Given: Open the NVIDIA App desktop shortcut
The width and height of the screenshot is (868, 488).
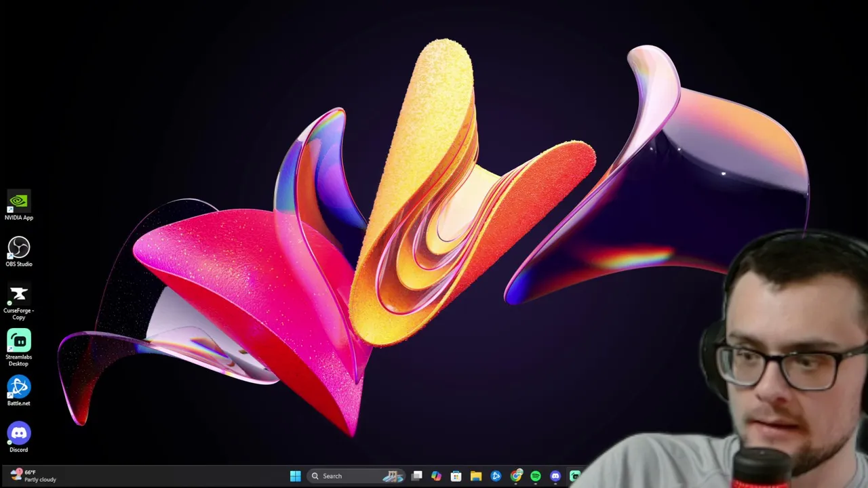Looking at the screenshot, I should pyautogui.click(x=18, y=206).
